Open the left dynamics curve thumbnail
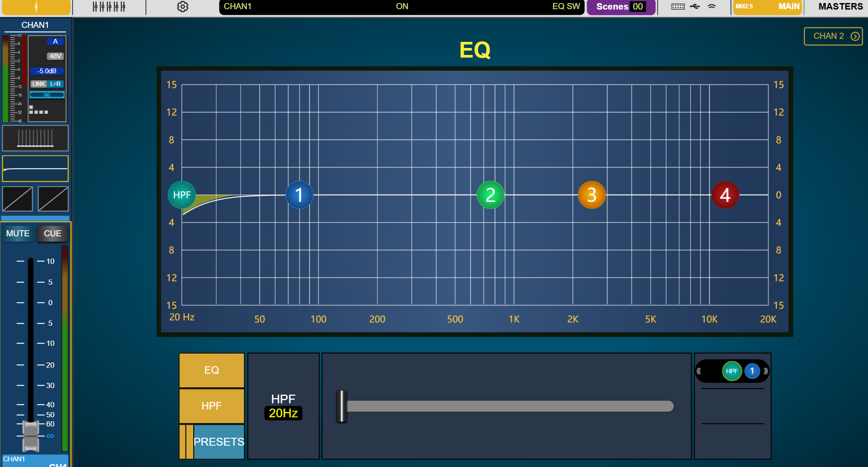Screen dimensions: 868x467 17,199
